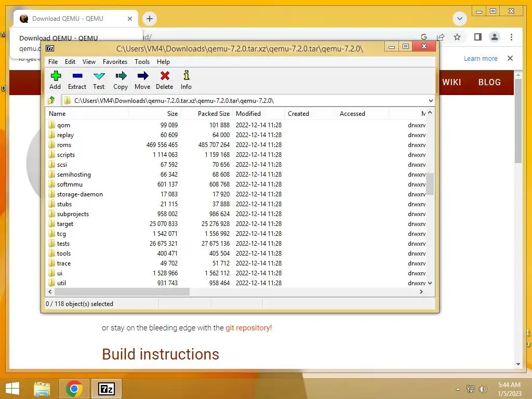Open the git repository link
Image resolution: width=532 pixels, height=399 pixels.
(249, 328)
